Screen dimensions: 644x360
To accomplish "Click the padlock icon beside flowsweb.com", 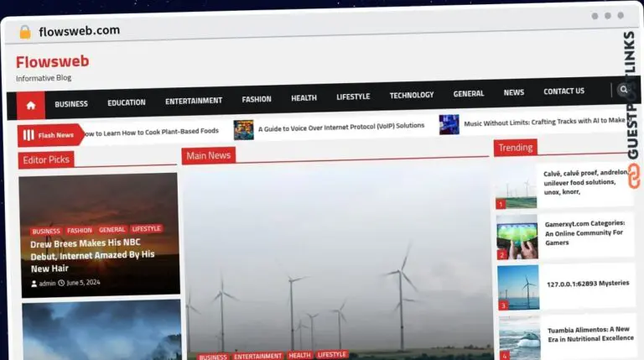I will [x=25, y=32].
